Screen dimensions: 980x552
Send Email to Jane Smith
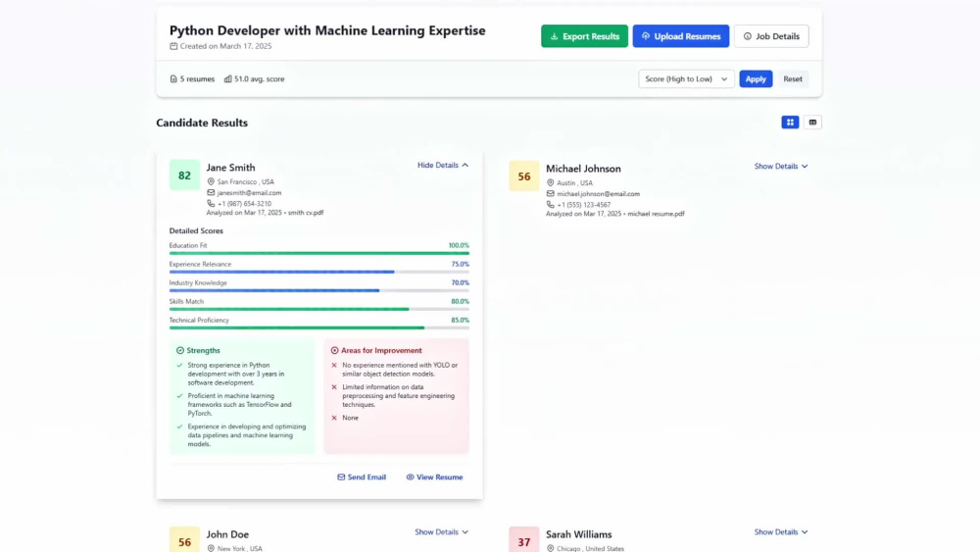point(362,477)
